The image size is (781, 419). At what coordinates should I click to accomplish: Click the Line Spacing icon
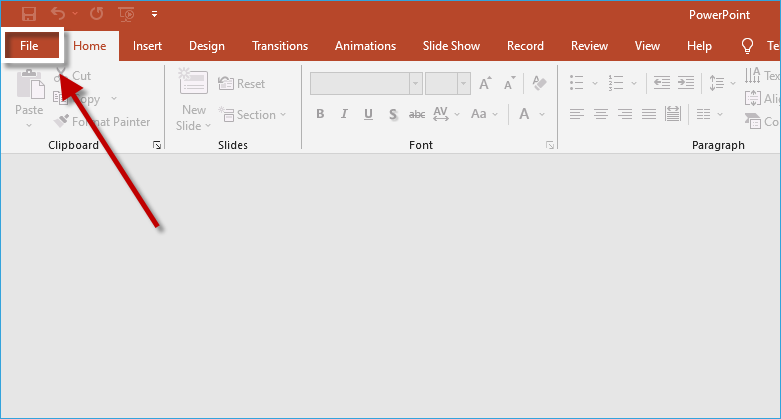(x=717, y=83)
